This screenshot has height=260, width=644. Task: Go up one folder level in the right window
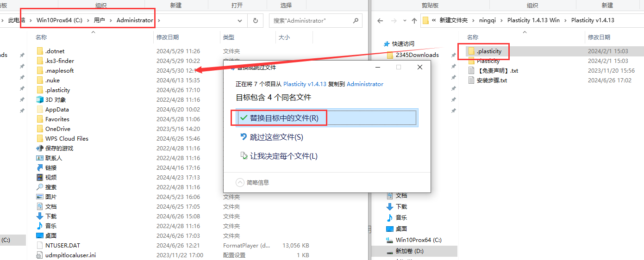414,21
